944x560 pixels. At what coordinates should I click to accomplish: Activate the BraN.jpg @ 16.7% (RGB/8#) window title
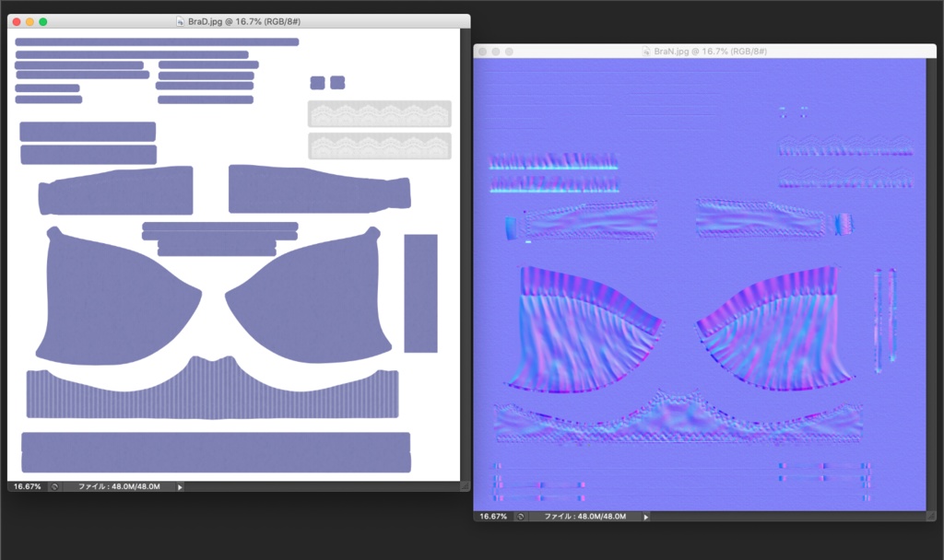coord(711,52)
